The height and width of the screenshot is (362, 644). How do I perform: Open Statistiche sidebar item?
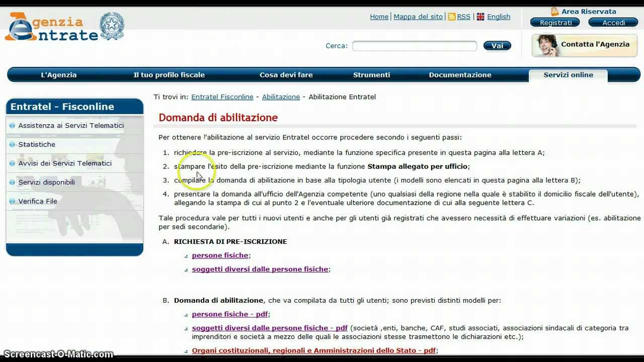point(37,144)
